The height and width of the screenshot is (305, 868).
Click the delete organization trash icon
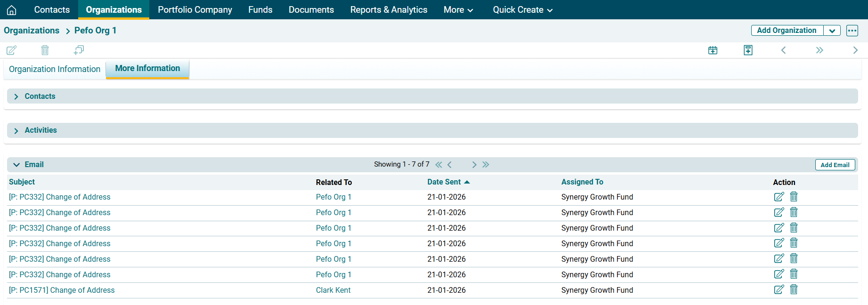click(x=45, y=50)
